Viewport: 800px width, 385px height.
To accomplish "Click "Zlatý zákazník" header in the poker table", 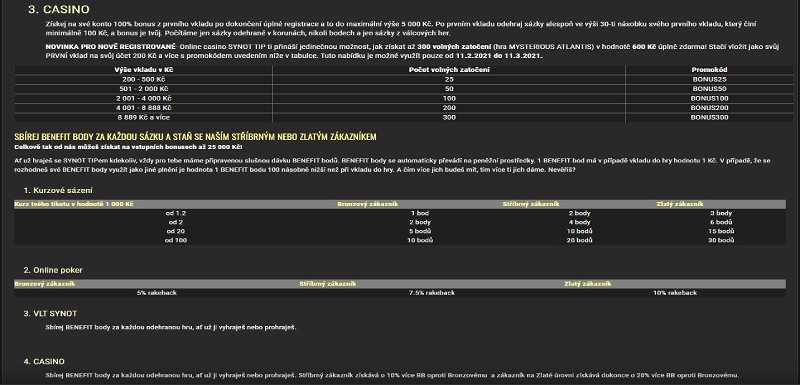I will [x=588, y=284].
